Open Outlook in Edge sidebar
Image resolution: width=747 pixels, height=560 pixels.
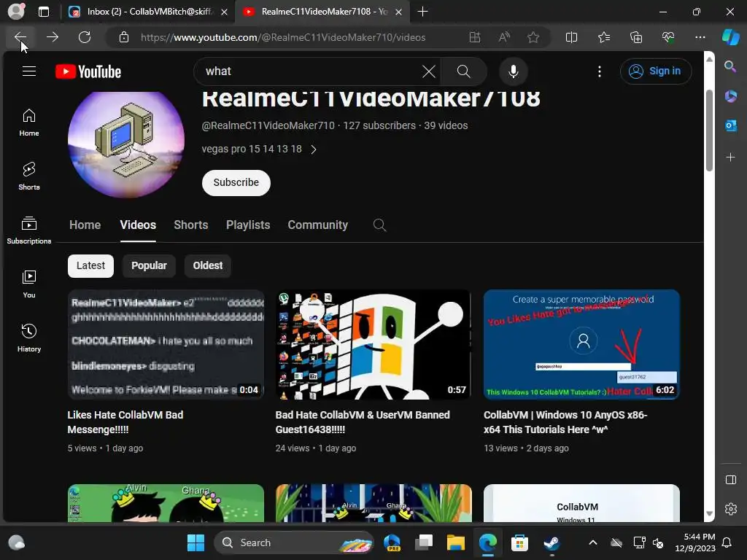click(x=730, y=125)
